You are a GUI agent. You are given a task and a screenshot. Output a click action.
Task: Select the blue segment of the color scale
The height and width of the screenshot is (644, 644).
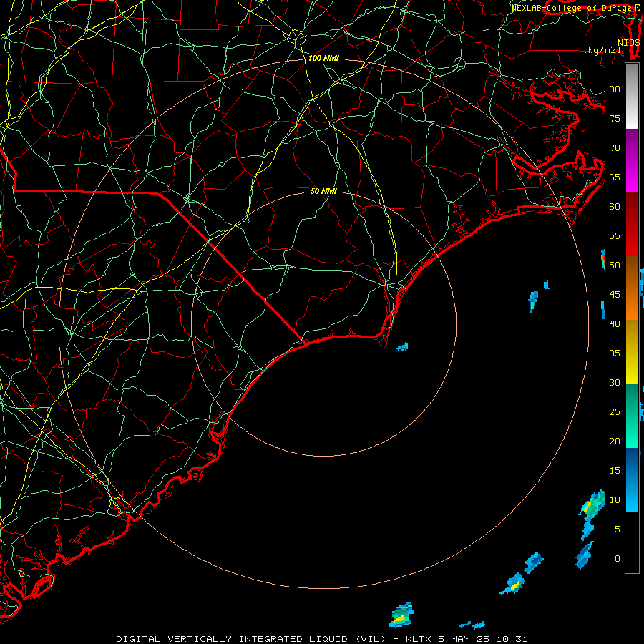(x=632, y=479)
